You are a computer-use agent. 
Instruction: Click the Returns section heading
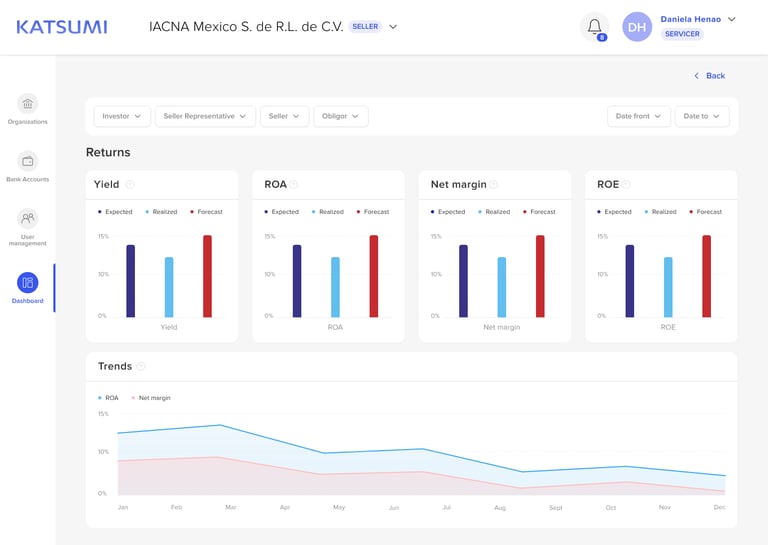[108, 152]
